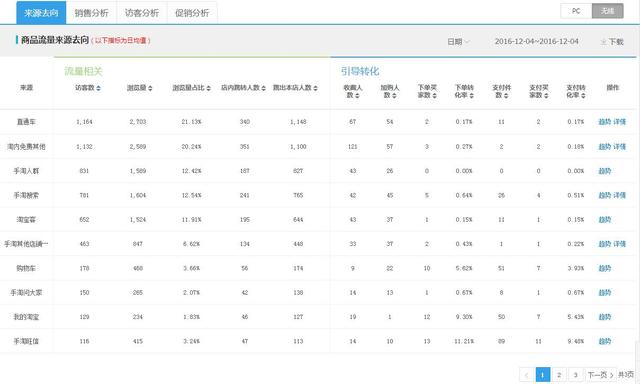Open 详情 for 淘内免费其他 row
640x384 pixels.
pyautogui.click(x=619, y=146)
